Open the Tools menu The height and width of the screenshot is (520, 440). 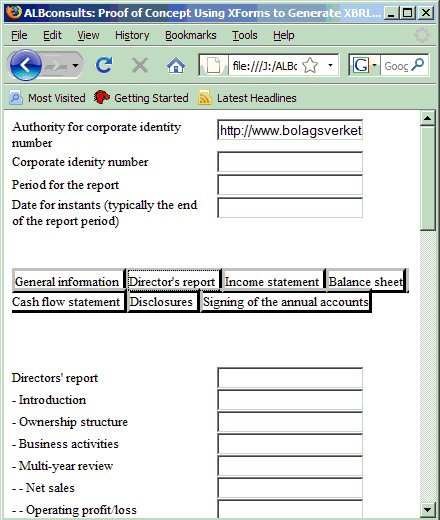click(245, 35)
